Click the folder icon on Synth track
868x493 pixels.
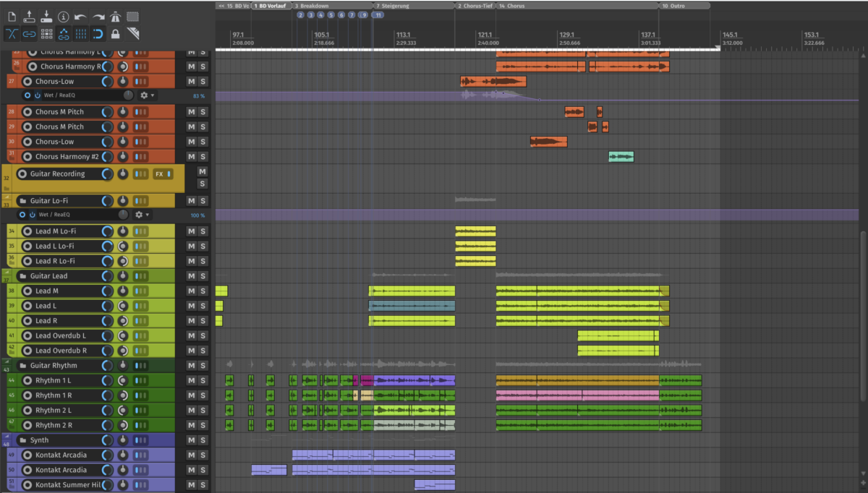click(x=22, y=440)
